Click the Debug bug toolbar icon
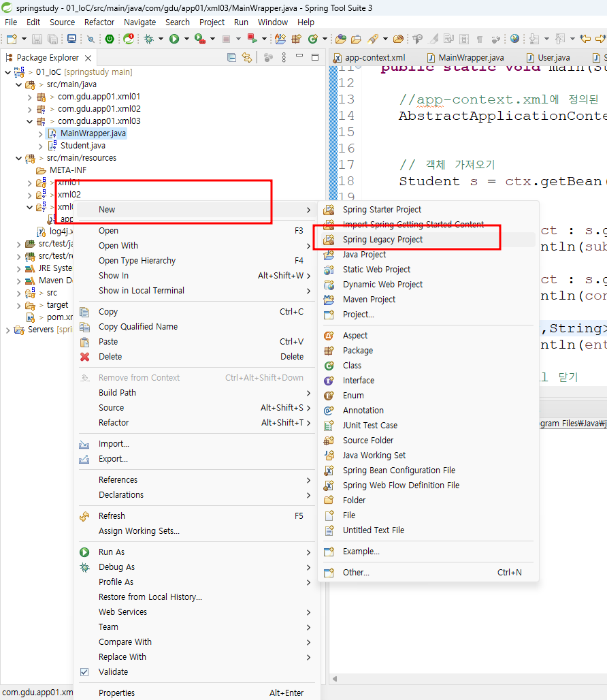This screenshot has width=607, height=700. pos(149,39)
